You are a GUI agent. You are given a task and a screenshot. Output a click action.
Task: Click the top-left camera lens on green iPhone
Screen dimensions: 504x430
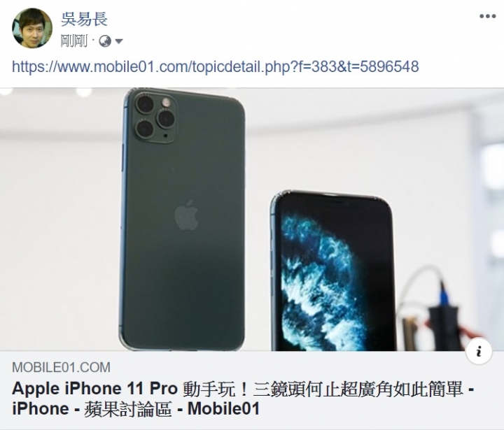click(144, 103)
